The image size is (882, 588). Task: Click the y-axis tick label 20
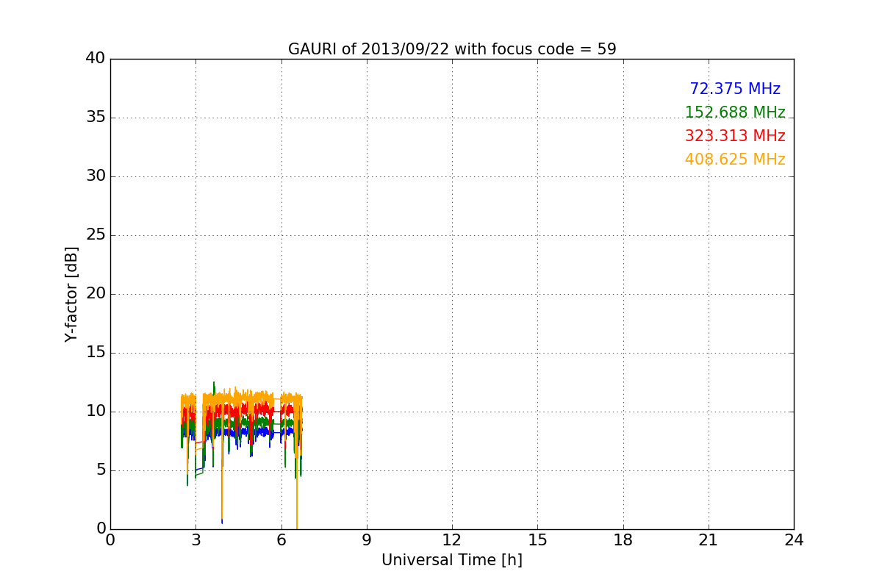[96, 294]
